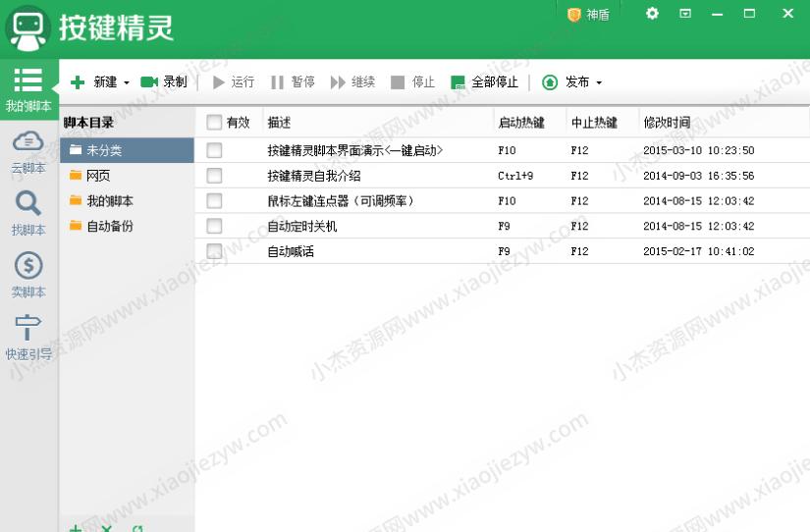Select the 网页 folder in the directory
The width and height of the screenshot is (810, 532).
(127, 176)
